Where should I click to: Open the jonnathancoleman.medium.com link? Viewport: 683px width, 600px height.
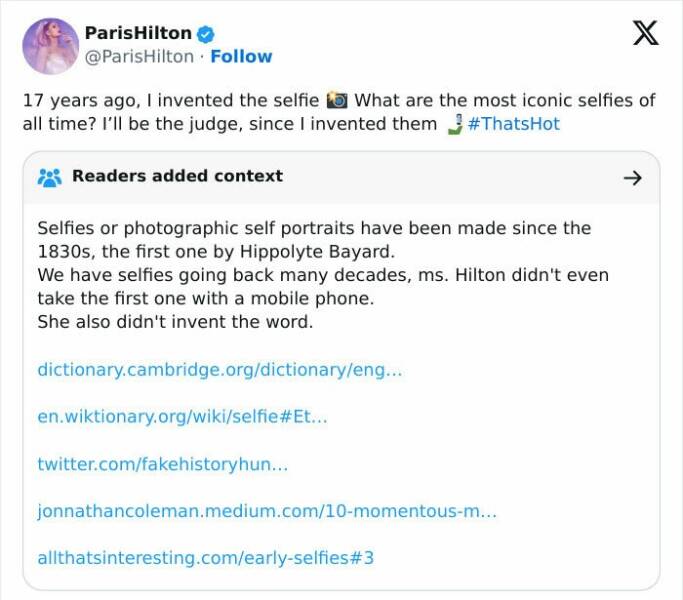point(266,510)
